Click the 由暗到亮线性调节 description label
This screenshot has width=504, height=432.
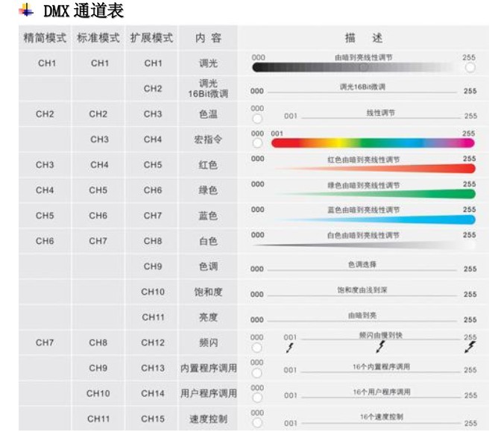[364, 57]
